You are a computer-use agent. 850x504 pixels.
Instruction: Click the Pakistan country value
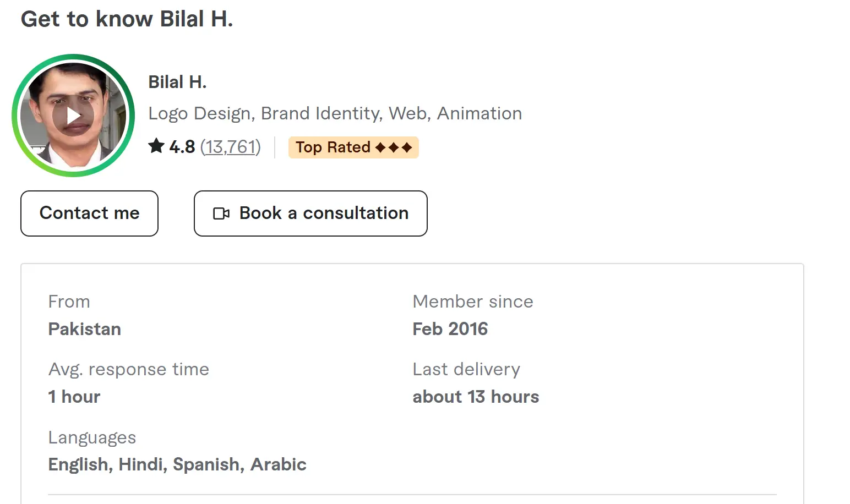click(85, 329)
